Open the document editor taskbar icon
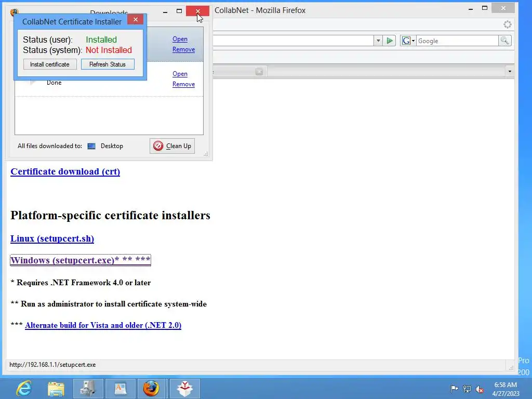532x399 pixels. click(x=121, y=389)
